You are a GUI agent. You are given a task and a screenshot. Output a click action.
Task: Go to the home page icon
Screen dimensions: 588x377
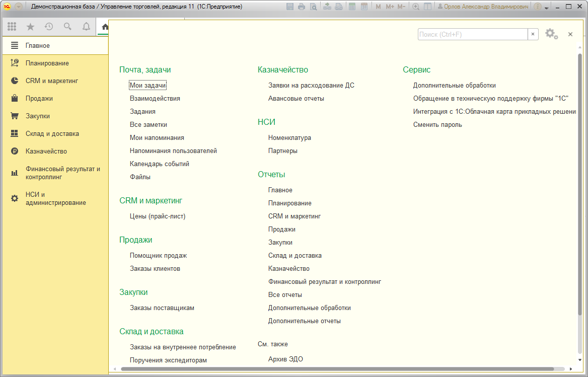click(x=105, y=27)
